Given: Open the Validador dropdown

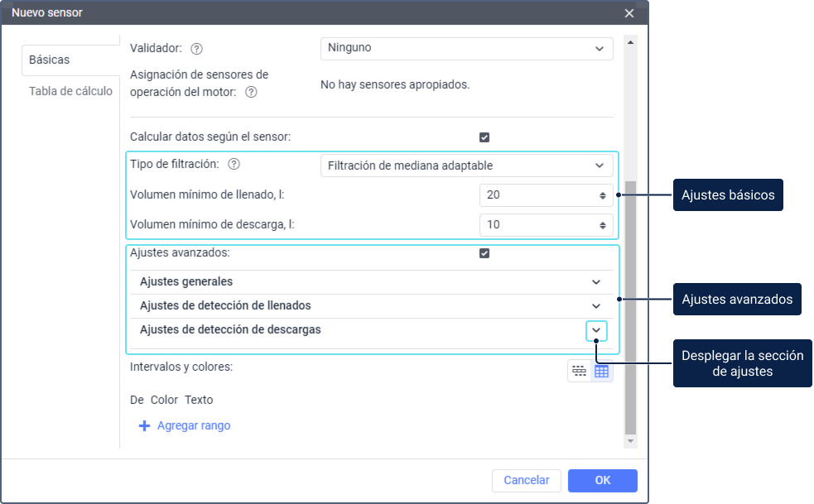Looking at the screenshot, I should click(x=466, y=49).
